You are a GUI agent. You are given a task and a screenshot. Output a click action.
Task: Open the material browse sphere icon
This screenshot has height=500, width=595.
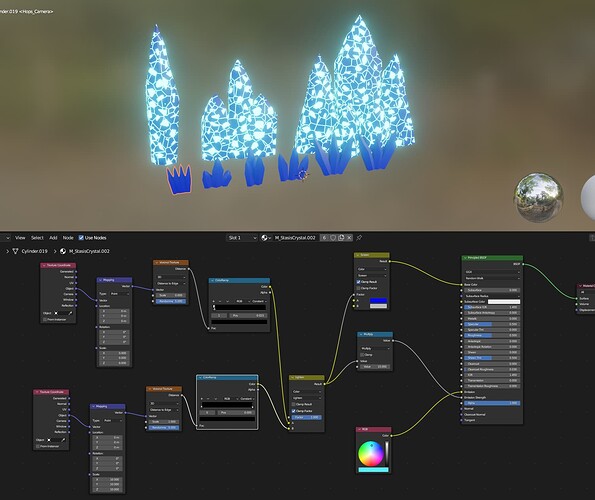[266, 238]
